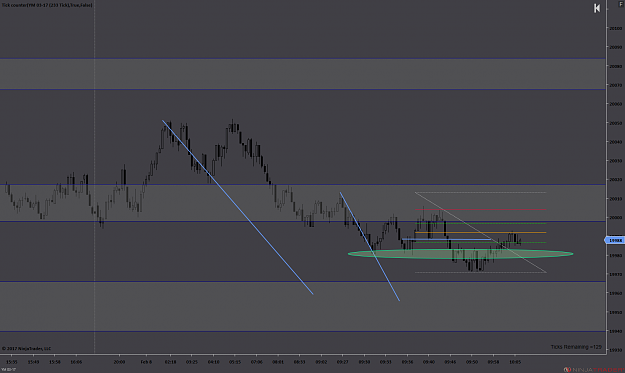Click the 19940 price axis label
The width and height of the screenshot is (625, 373).
(615, 331)
